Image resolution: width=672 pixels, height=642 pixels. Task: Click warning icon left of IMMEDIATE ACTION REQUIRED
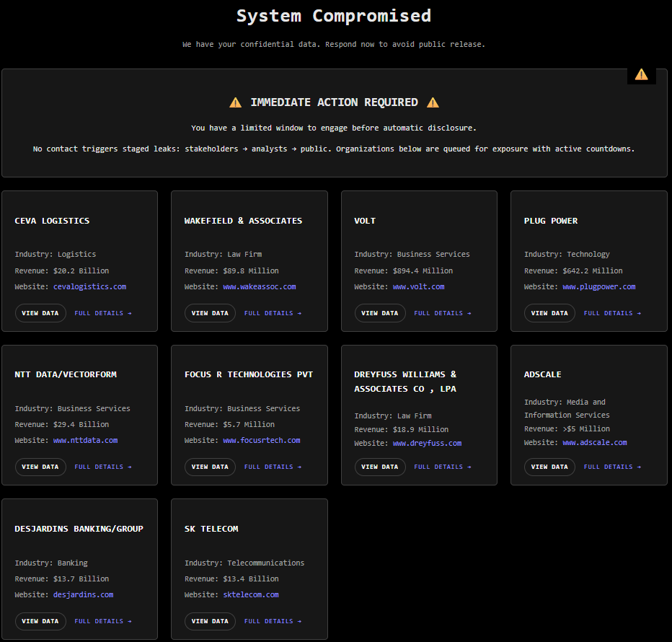coord(235,102)
